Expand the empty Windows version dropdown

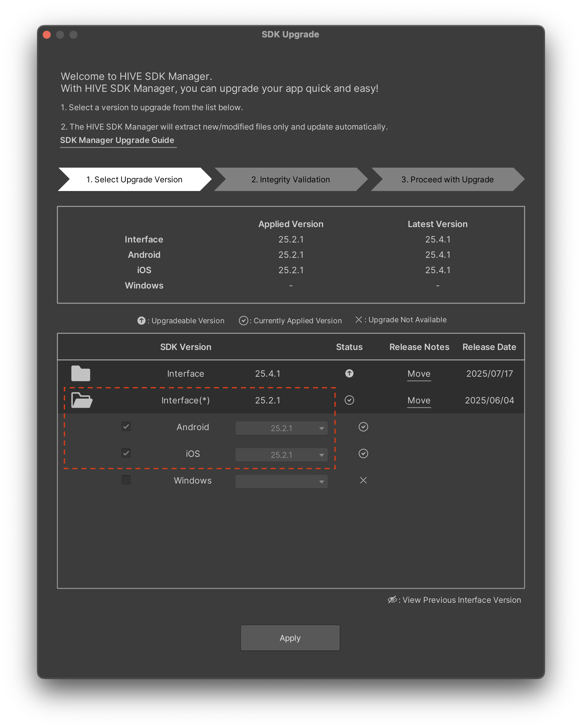(x=281, y=482)
